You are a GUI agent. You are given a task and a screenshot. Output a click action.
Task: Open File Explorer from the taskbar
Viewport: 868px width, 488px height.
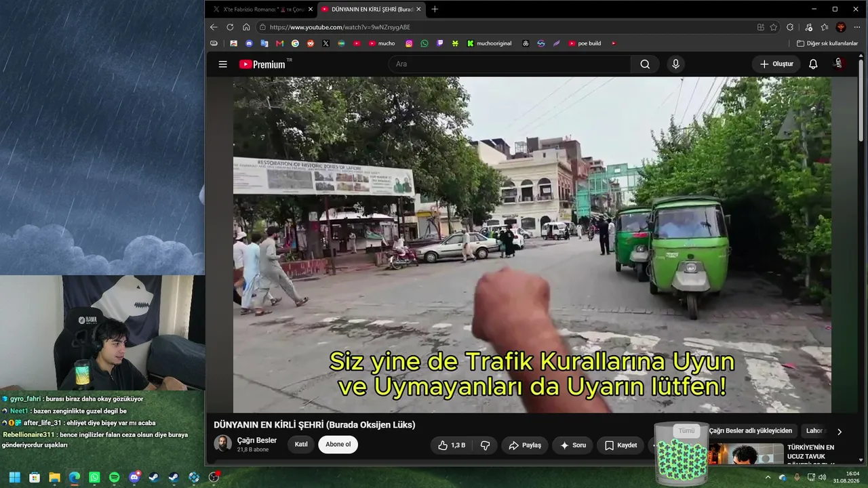point(54,477)
